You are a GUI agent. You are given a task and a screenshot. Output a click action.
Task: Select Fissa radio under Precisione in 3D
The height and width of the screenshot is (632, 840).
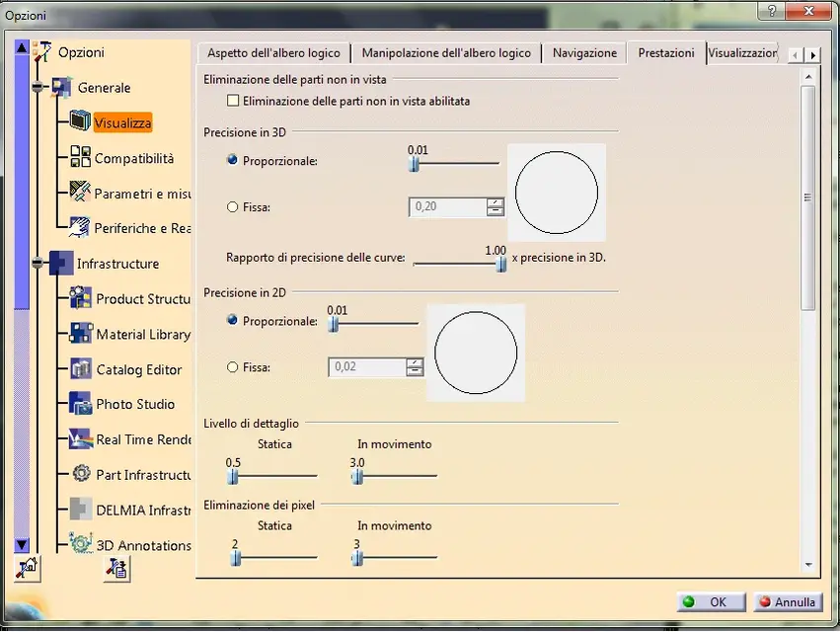click(x=233, y=207)
